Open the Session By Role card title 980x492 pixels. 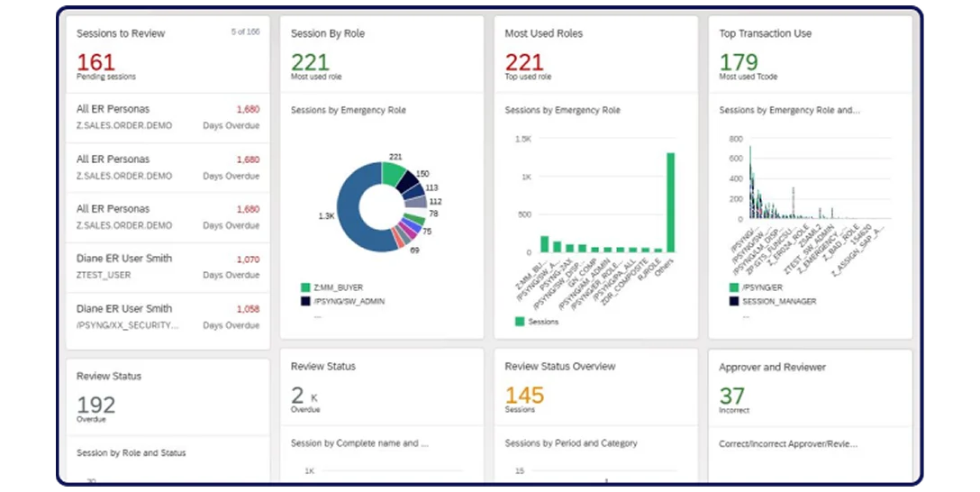327,33
